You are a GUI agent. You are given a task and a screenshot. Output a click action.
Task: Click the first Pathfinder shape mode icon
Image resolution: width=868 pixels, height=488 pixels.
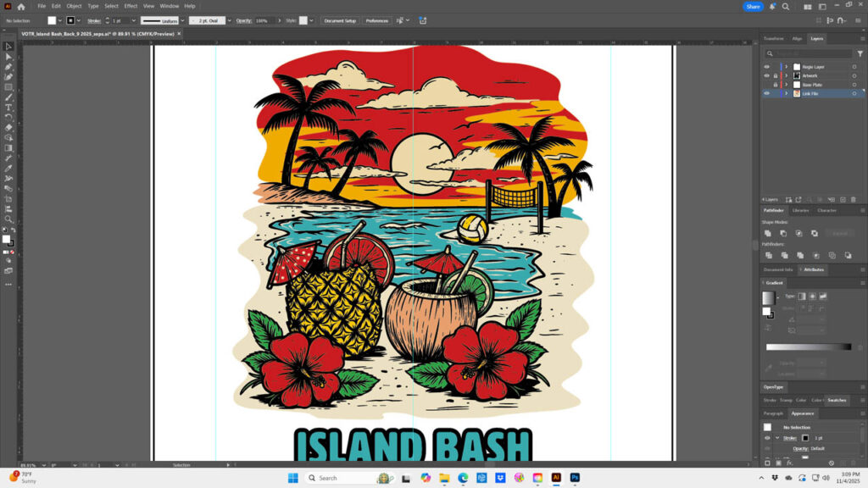tap(767, 233)
